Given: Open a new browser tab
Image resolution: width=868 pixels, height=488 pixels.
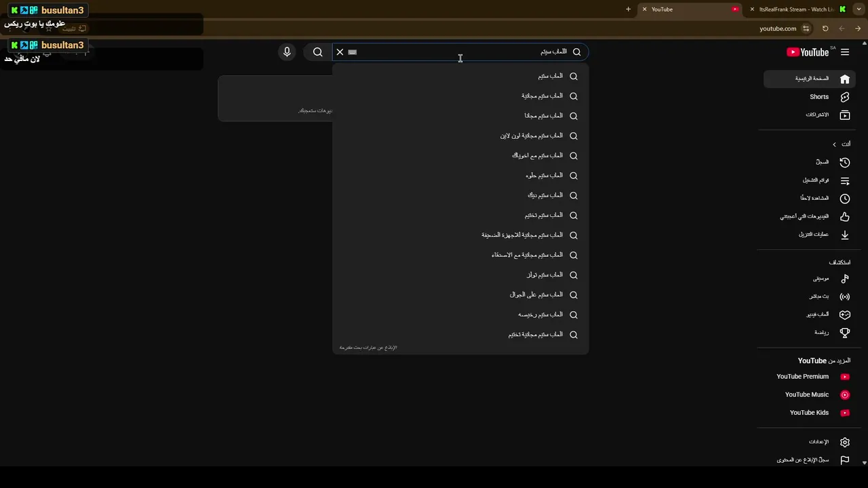Looking at the screenshot, I should tap(628, 9).
